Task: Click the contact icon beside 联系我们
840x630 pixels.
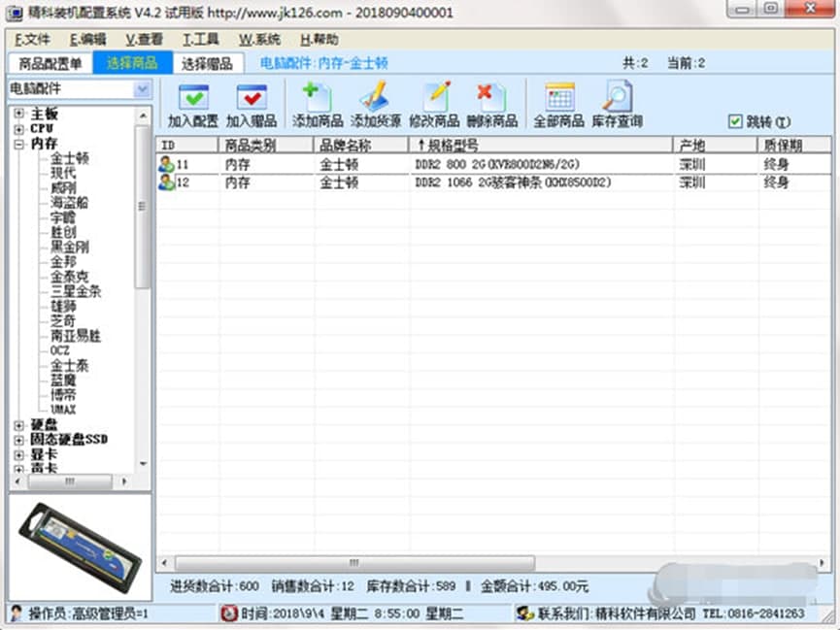Action: pyautogui.click(x=524, y=613)
